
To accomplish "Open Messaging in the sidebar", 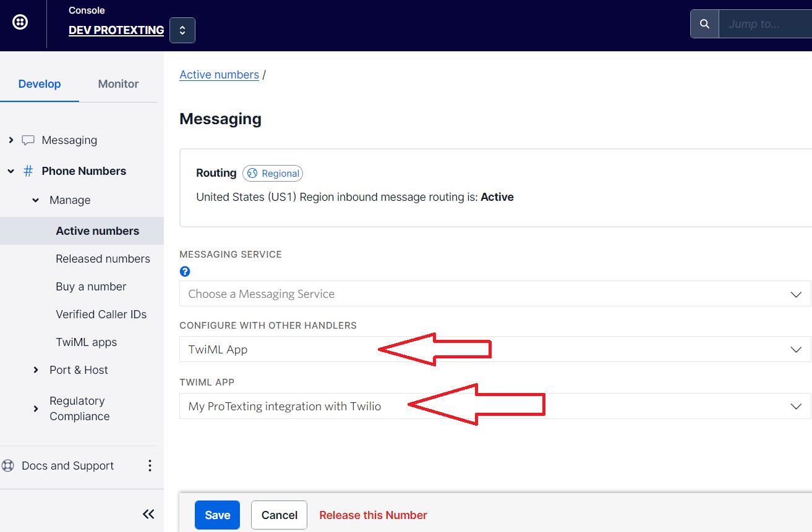I will coord(69,140).
